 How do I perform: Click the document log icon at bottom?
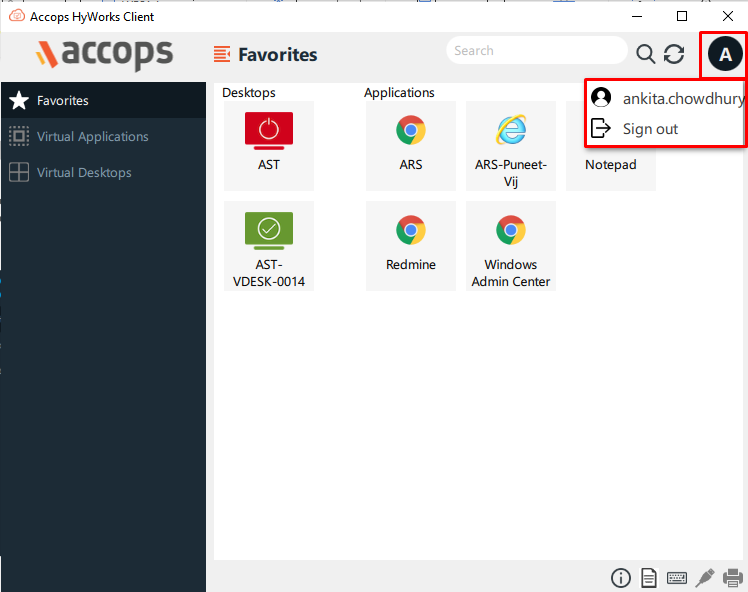point(648,578)
